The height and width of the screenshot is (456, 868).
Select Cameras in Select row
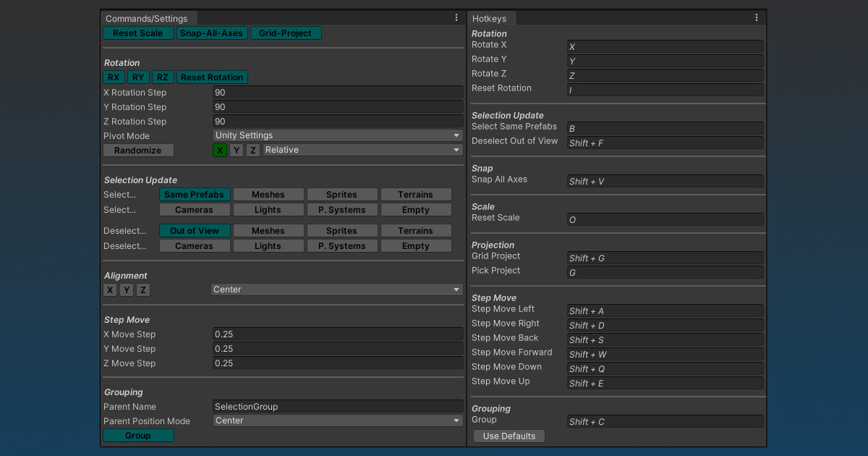point(195,210)
